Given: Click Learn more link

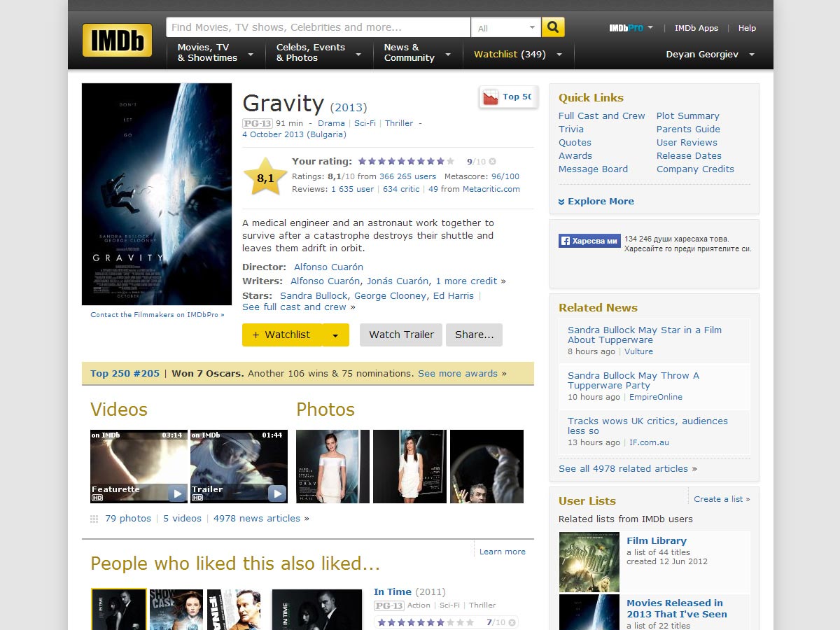Looking at the screenshot, I should [x=502, y=552].
